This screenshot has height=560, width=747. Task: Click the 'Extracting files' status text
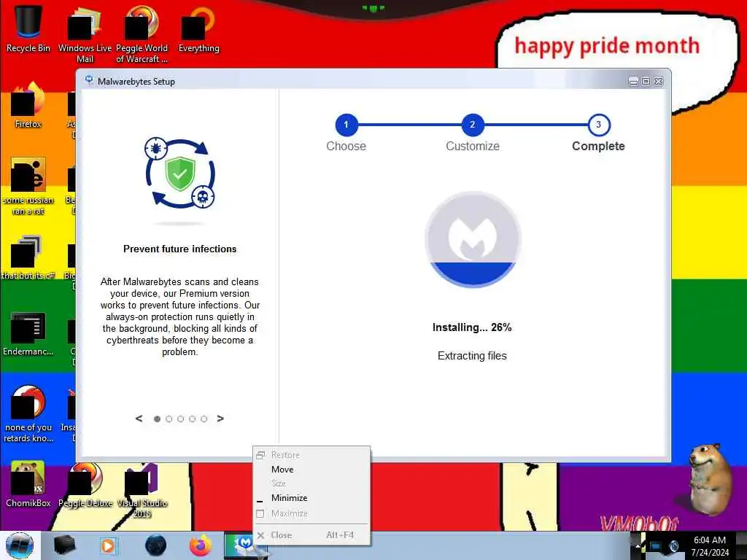click(x=472, y=356)
